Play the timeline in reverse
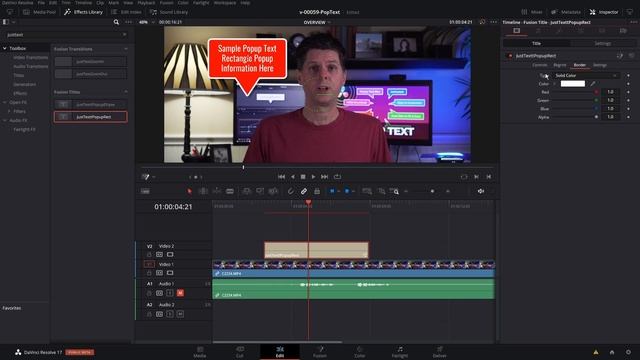Screen dimensions: 640x360 [x=293, y=177]
